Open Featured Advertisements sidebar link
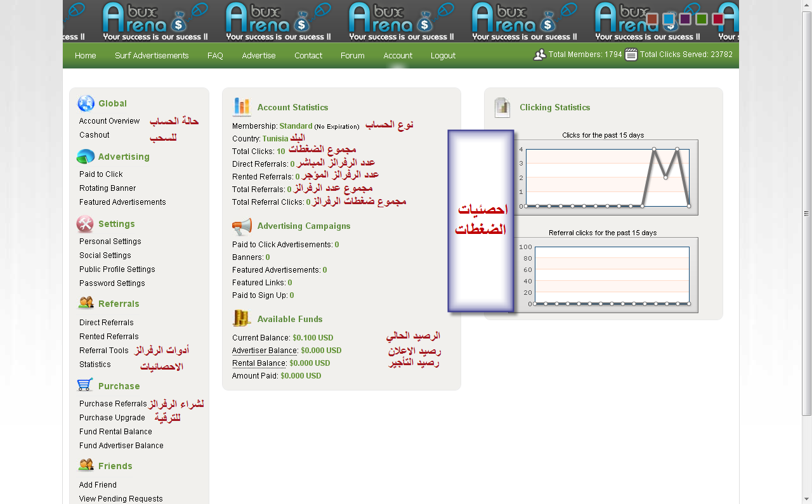 [122, 202]
